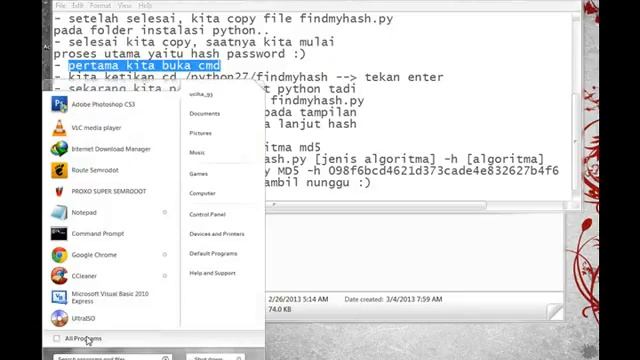Screen dimensions: 640x360
Task: Open the Notepad Edit menu
Action: 78,6
